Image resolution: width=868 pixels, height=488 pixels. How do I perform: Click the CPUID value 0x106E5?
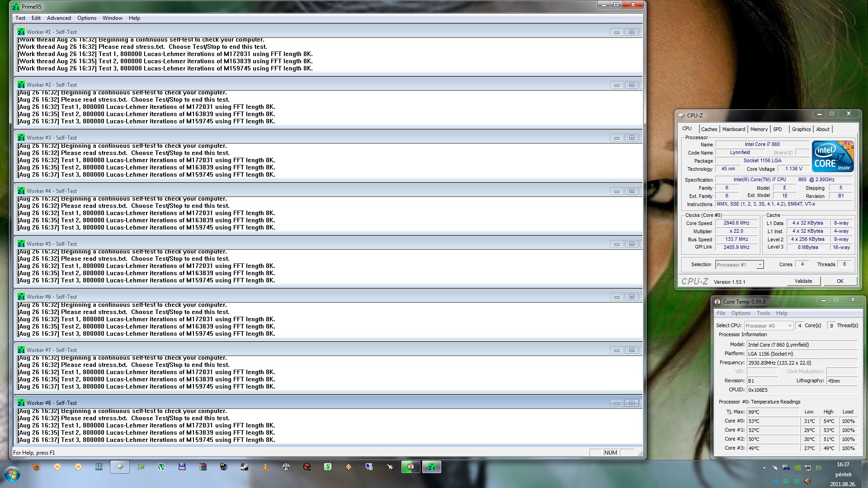(x=802, y=390)
